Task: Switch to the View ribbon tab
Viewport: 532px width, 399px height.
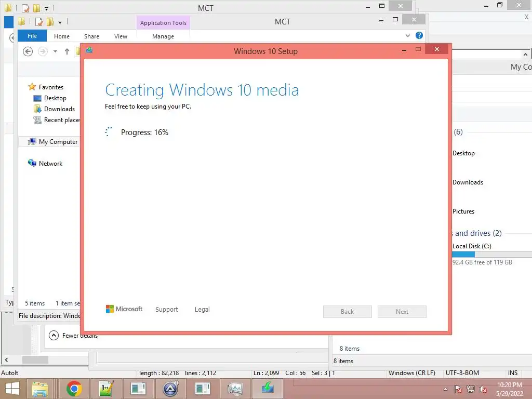Action: pyautogui.click(x=121, y=36)
